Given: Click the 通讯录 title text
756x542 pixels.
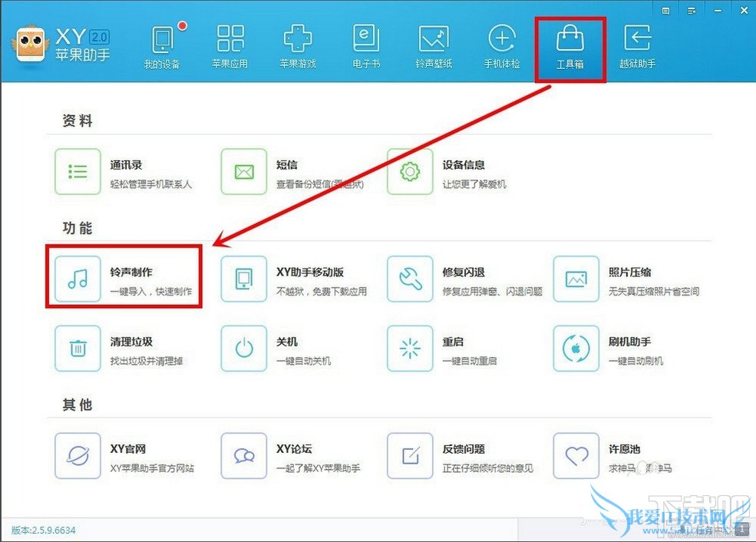Looking at the screenshot, I should [127, 165].
